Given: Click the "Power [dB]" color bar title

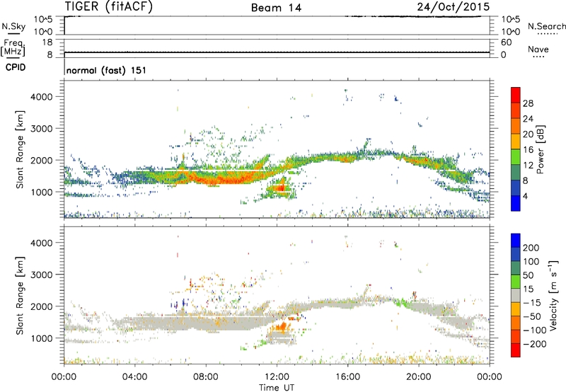Looking at the screenshot, I should [x=540, y=149].
